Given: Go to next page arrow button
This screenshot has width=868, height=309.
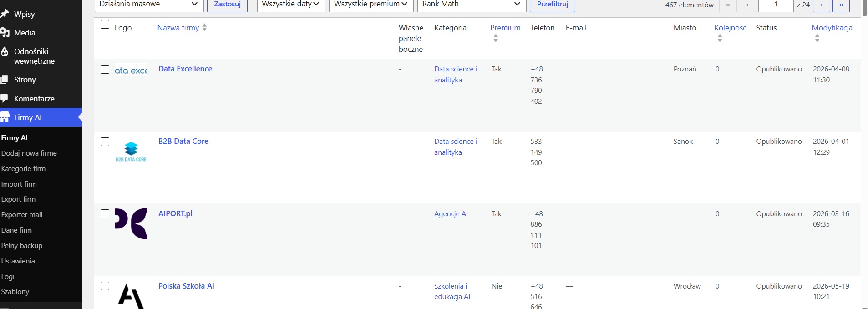Looking at the screenshot, I should coord(822,5).
